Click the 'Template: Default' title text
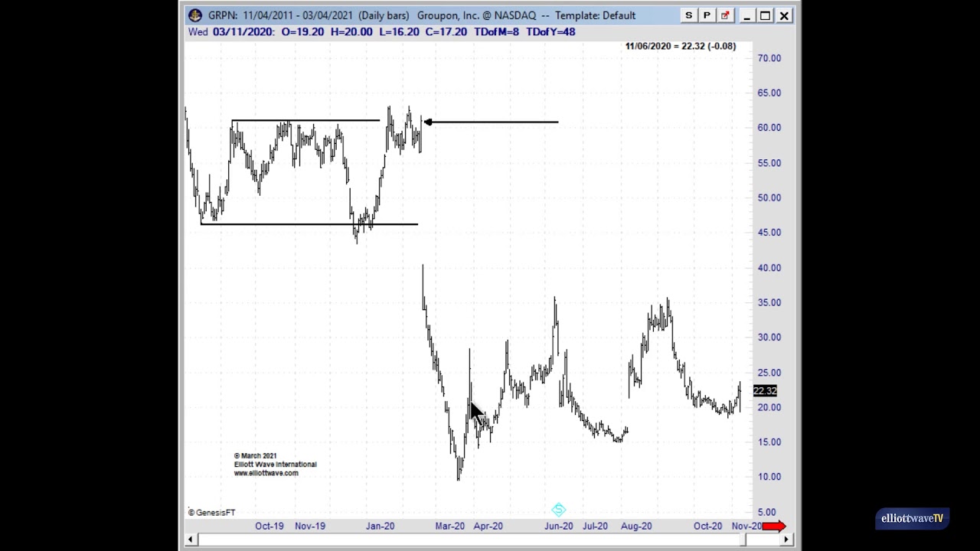The width and height of the screenshot is (980, 551). [x=595, y=15]
